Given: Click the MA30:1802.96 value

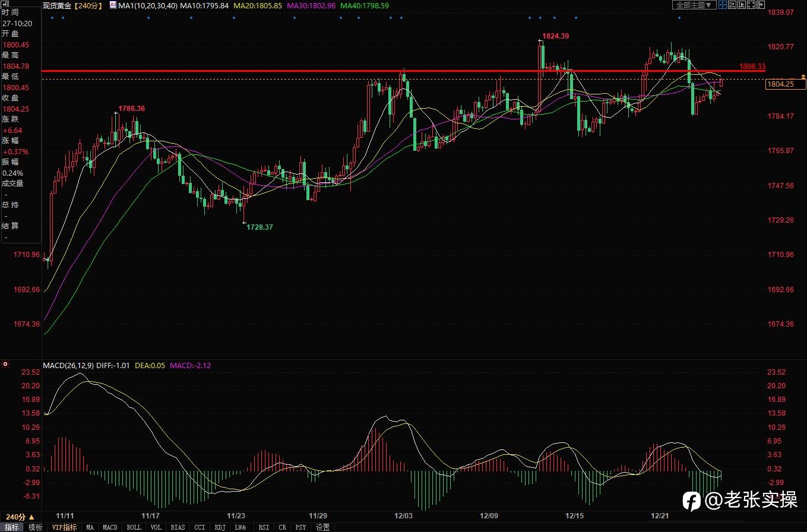Looking at the screenshot, I should (x=311, y=5).
